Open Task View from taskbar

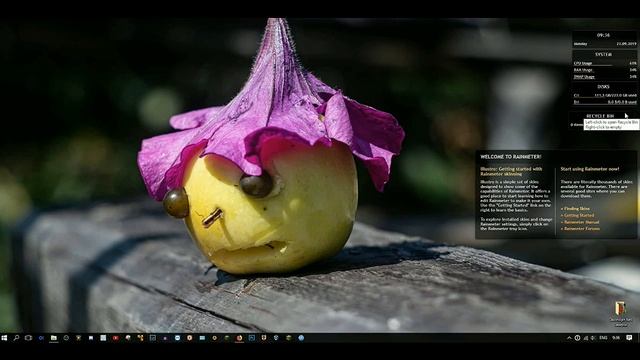coord(28,338)
